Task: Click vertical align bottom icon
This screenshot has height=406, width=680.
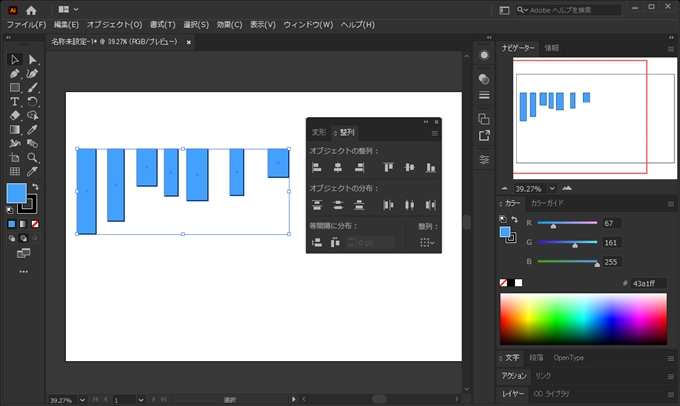Action: pyautogui.click(x=430, y=167)
